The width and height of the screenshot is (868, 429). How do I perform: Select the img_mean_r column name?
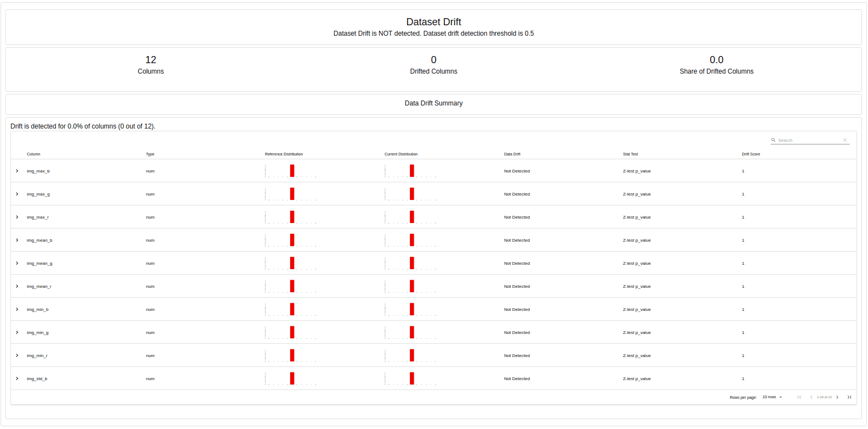pos(39,287)
